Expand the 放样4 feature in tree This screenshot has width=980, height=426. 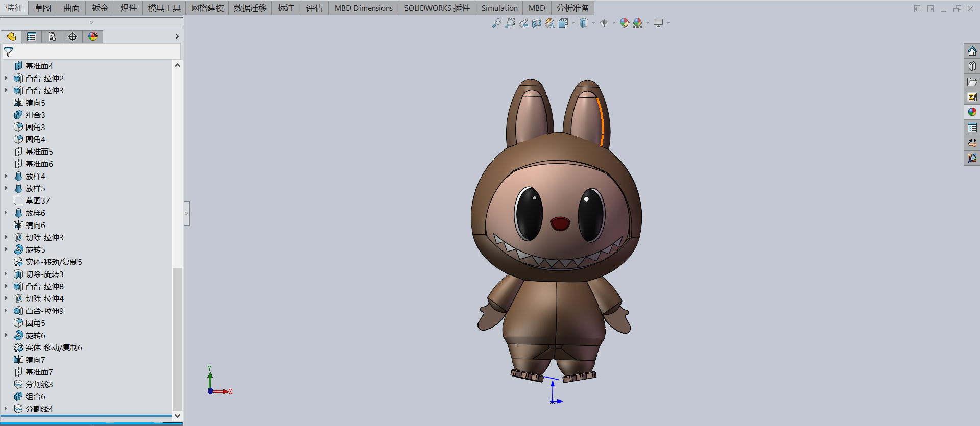coord(6,176)
